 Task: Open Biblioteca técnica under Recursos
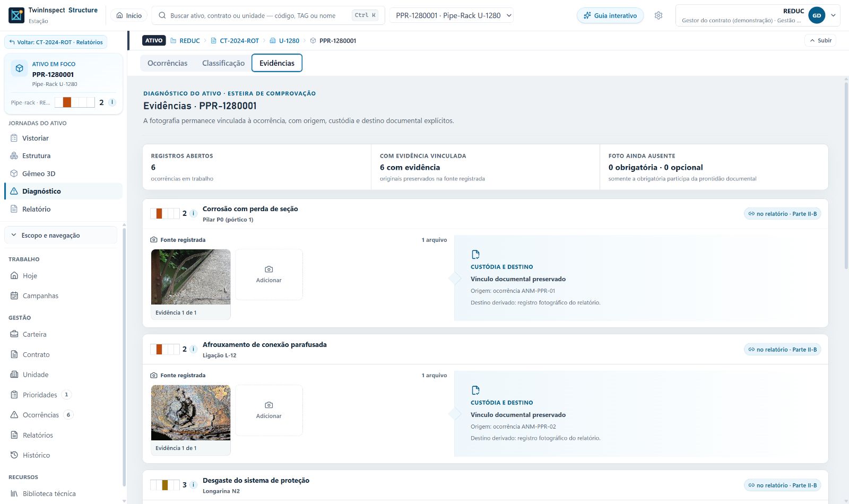tap(60, 493)
